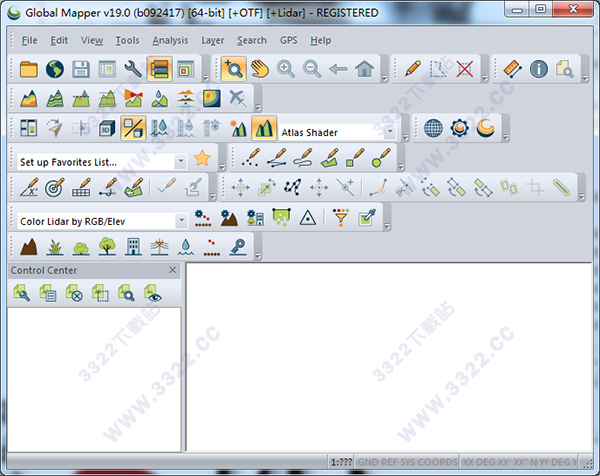The image size is (600, 476).
Task: Open the Analysis menu
Action: pyautogui.click(x=170, y=40)
